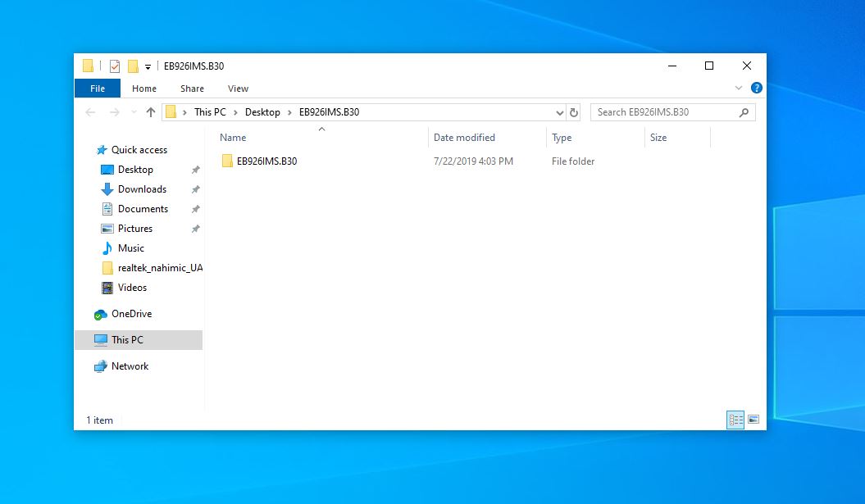Click the pin icon next to Pictures
Viewport: 865px width, 504px height.
(x=195, y=229)
